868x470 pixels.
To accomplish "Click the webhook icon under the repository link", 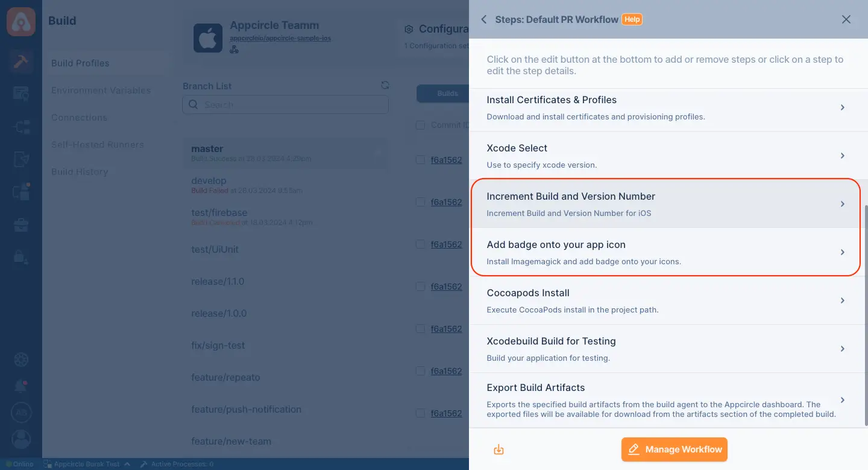I will tap(234, 49).
